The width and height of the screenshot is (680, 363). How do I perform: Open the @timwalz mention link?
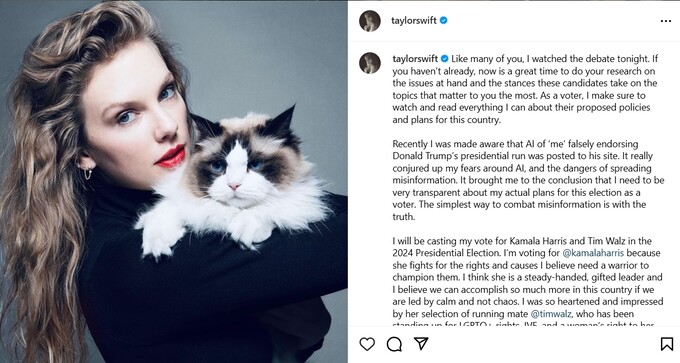pyautogui.click(x=551, y=314)
